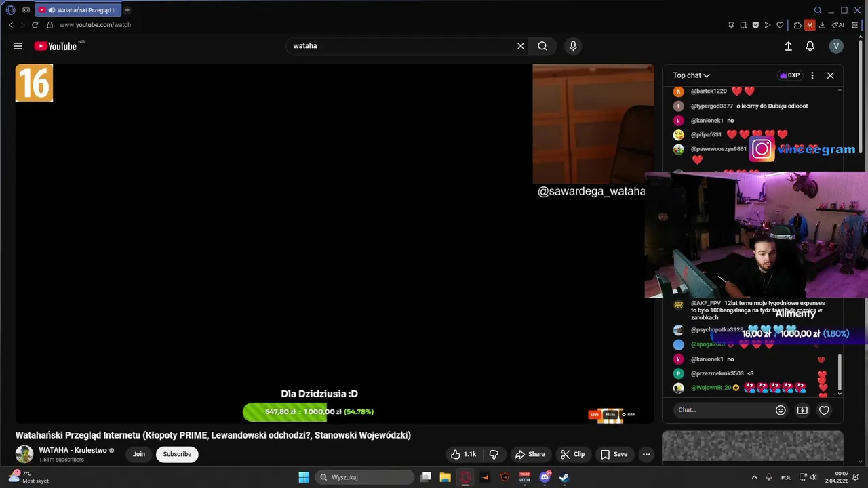The image size is (868, 488).
Task: Start voice search with microphone icon
Action: point(573,46)
